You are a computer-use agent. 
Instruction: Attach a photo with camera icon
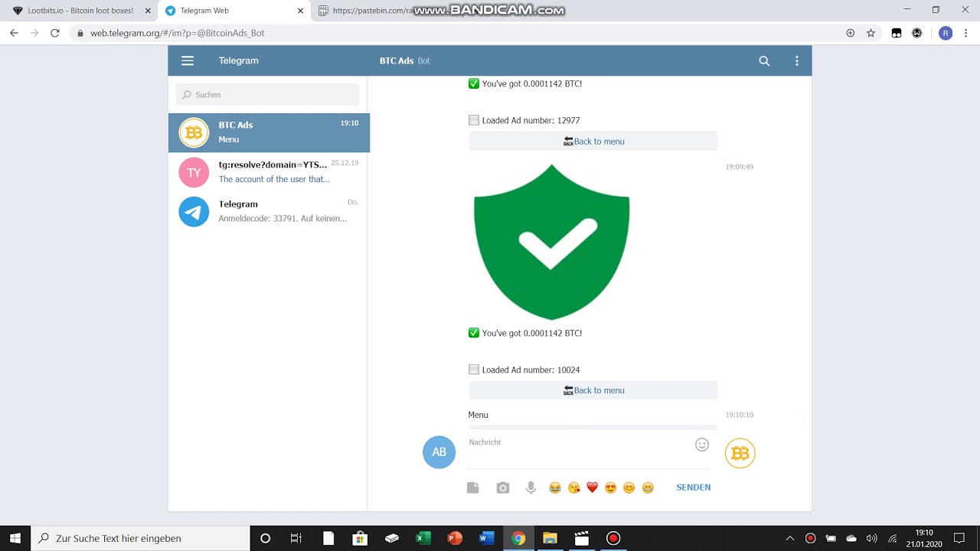[502, 487]
